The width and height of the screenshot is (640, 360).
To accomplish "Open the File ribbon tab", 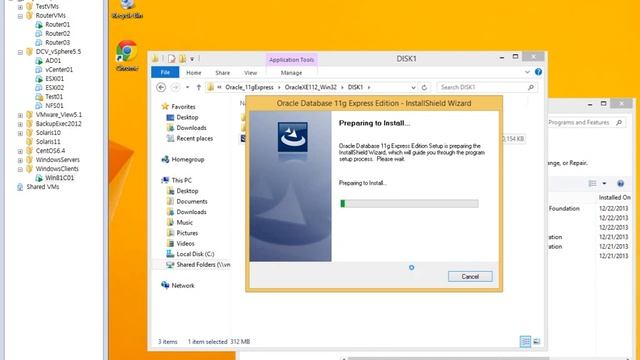I will (165, 72).
